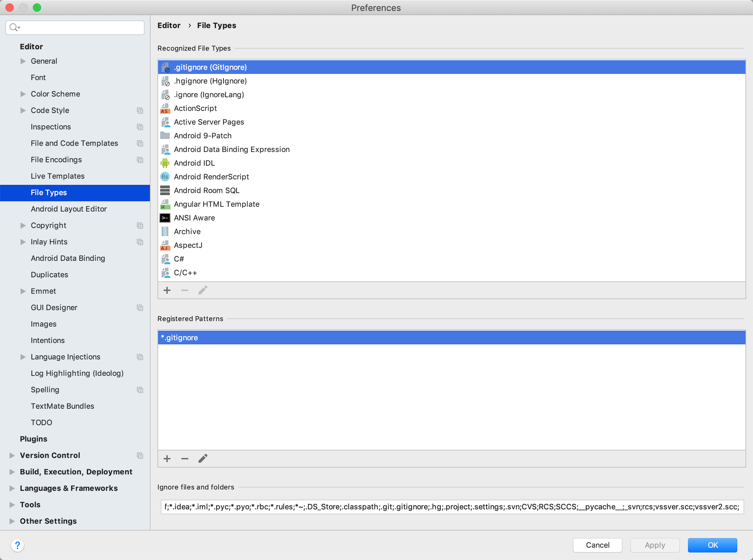Click the ANSI Aware file type icon

(165, 218)
